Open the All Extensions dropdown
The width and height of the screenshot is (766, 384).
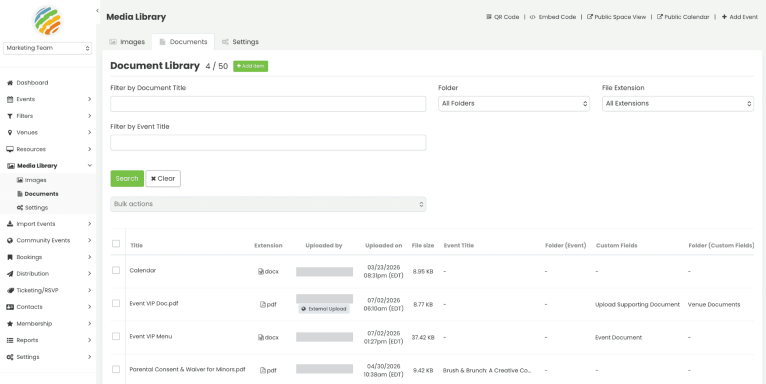click(x=678, y=104)
